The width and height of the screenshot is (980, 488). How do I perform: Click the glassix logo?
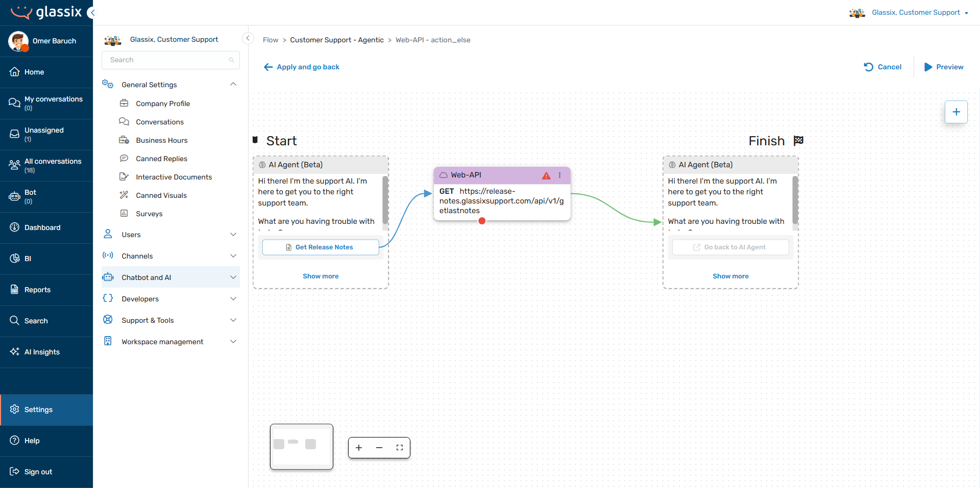pos(46,12)
